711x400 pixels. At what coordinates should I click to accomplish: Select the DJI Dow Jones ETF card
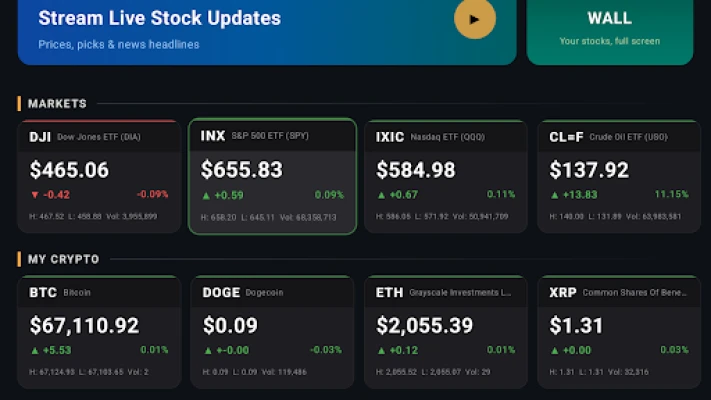(x=99, y=176)
